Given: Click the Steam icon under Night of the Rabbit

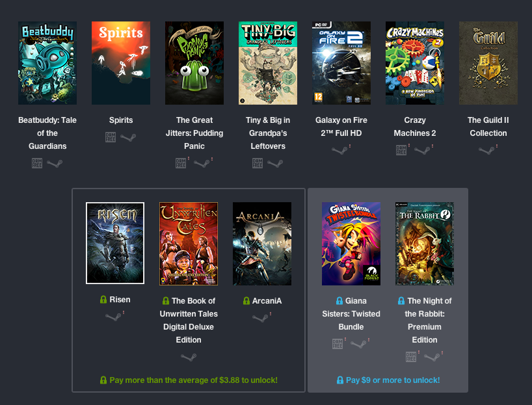Looking at the screenshot, I should (x=432, y=357).
